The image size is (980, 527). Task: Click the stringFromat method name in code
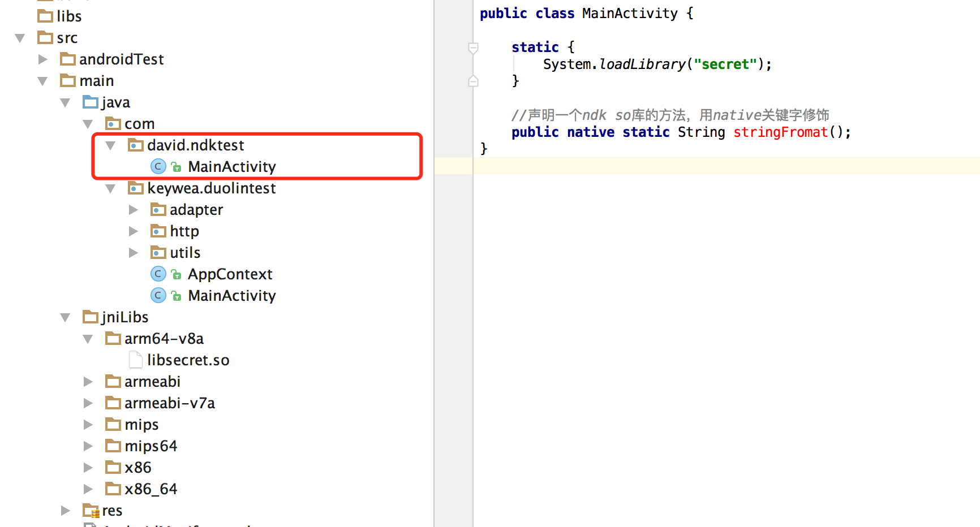tap(781, 132)
